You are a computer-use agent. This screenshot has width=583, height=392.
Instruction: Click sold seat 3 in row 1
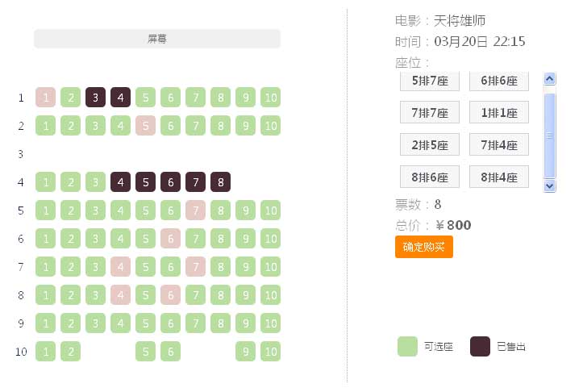click(x=95, y=98)
